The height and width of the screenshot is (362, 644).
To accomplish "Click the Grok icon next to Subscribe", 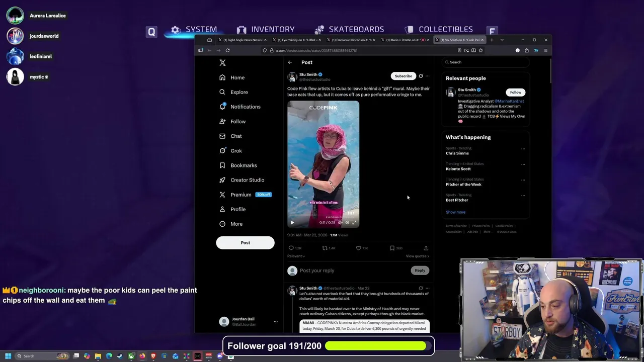I will [x=421, y=76].
